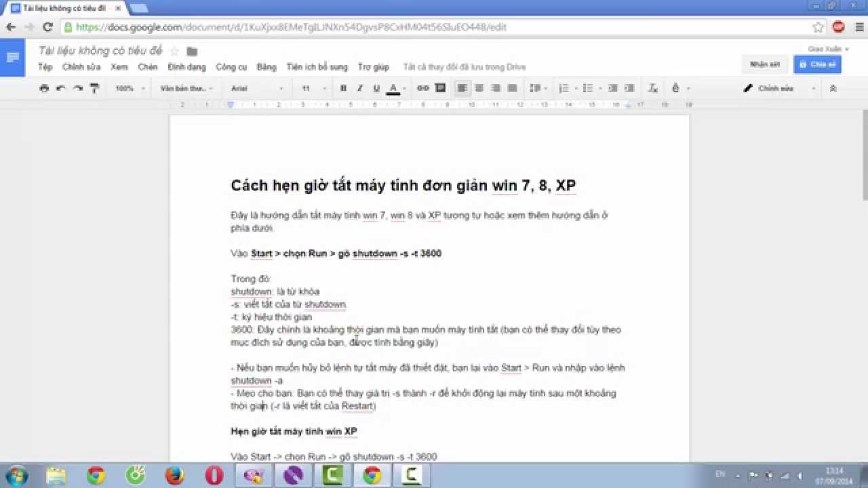The width and height of the screenshot is (868, 488).
Task: Open the Chỉnh sửa menu in menu bar
Action: pos(81,67)
